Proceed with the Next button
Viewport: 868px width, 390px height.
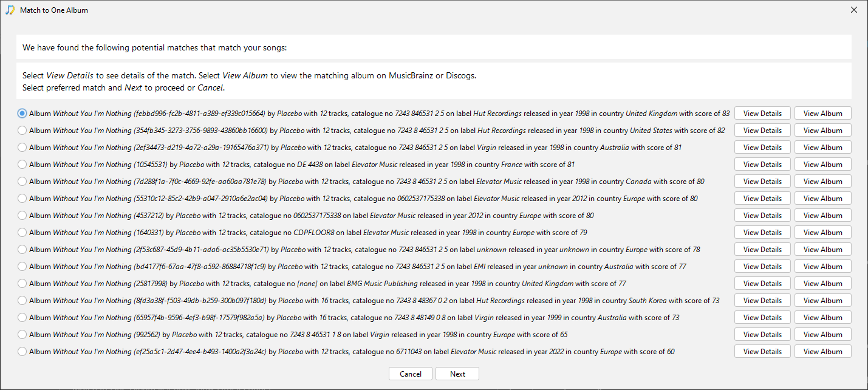click(x=457, y=374)
